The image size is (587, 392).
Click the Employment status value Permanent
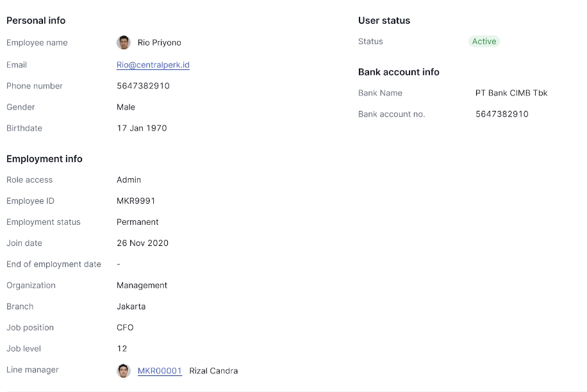pos(137,222)
